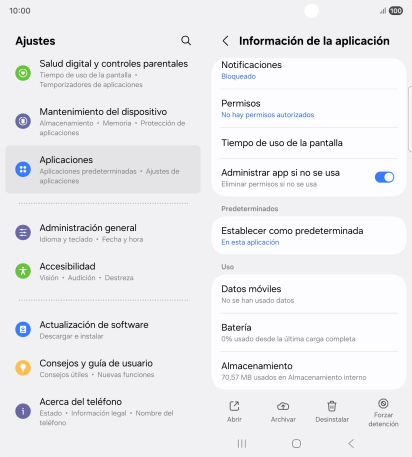Viewport: 412px width, 457px height.
Task: Open Mantenimiento del dispositivo
Action: coord(103,121)
